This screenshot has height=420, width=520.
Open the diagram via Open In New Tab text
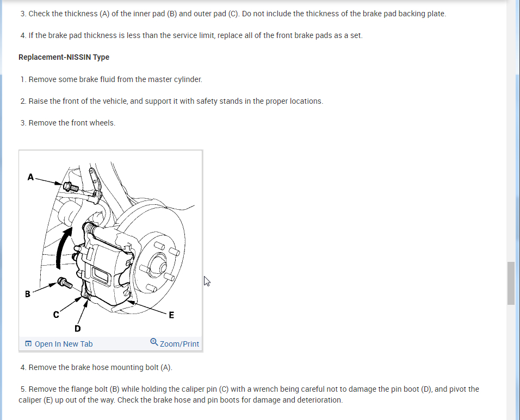tap(64, 344)
